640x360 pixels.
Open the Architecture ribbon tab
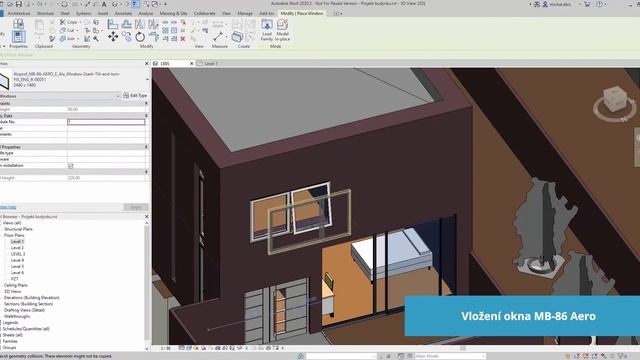tap(19, 13)
